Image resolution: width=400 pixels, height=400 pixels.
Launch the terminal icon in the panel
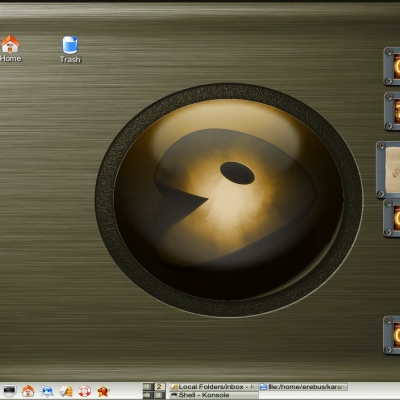[x=9, y=390]
